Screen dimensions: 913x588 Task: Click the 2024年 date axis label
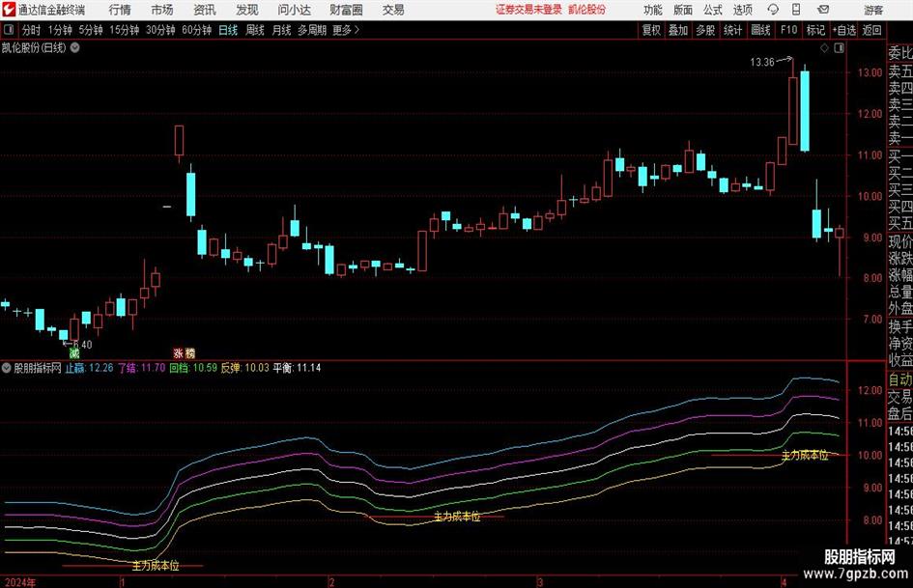pyautogui.click(x=19, y=582)
